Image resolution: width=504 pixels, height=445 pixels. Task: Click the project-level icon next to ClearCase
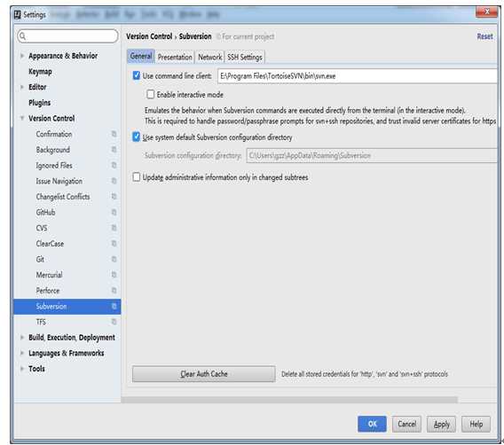[114, 244]
